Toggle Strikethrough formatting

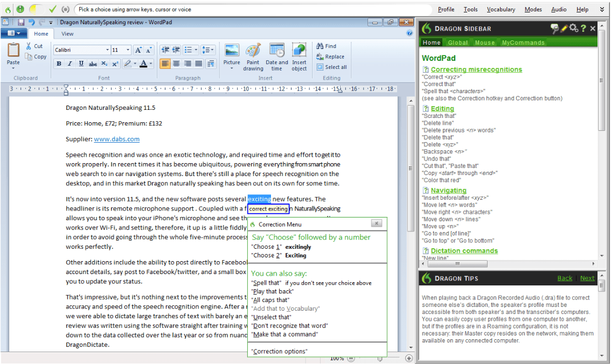coord(93,64)
